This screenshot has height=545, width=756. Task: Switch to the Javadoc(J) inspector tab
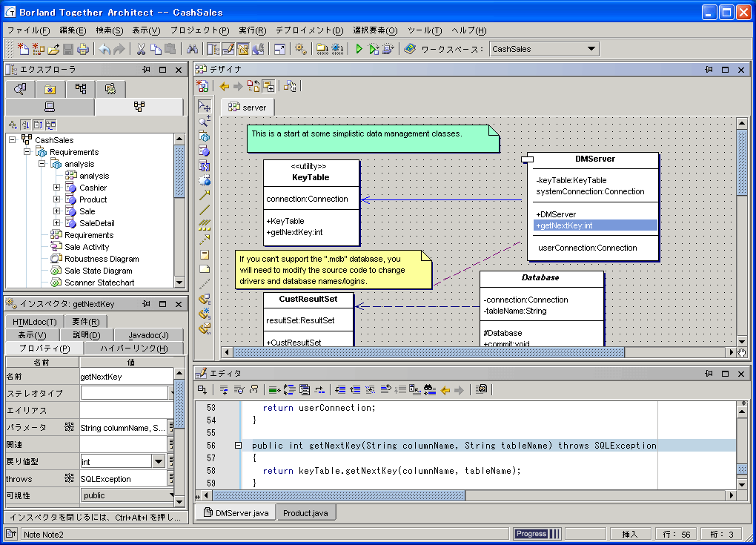[x=148, y=334]
